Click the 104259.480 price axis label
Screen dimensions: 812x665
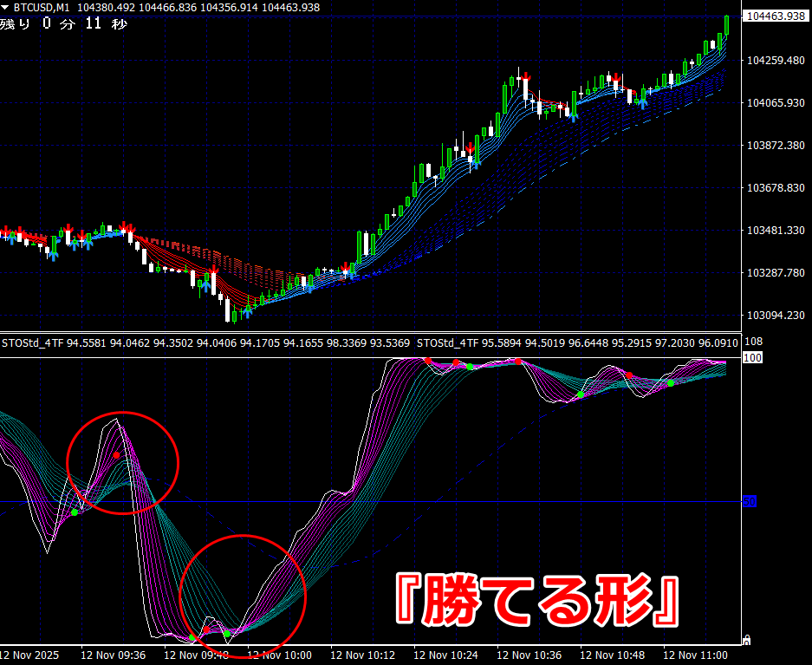[x=776, y=61]
